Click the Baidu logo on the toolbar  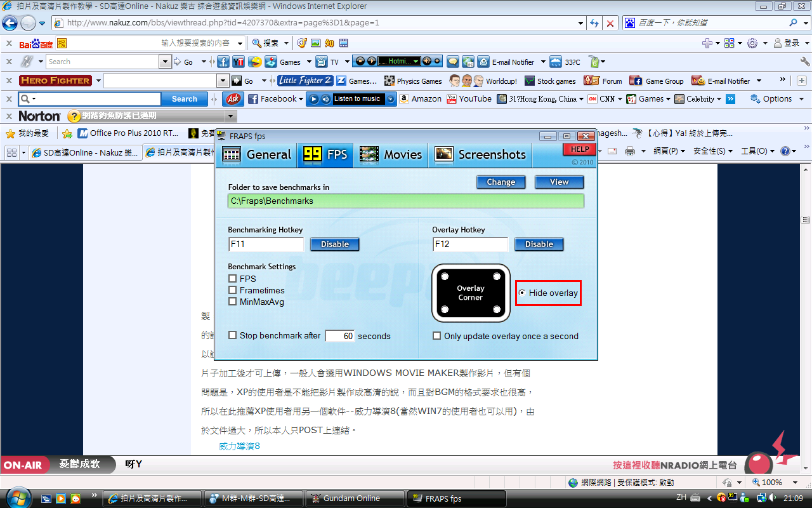click(x=36, y=43)
